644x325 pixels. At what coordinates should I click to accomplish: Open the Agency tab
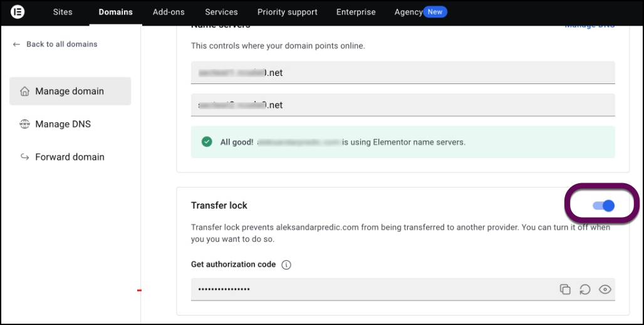click(408, 12)
